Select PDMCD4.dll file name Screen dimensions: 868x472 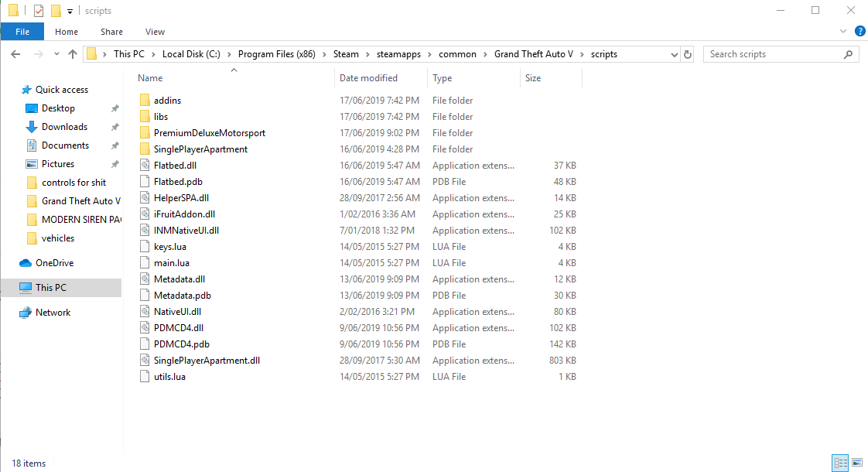[x=178, y=328]
